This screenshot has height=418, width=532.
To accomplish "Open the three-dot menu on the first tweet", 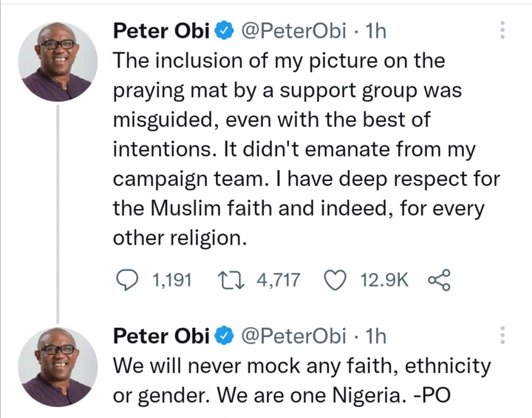I will tap(503, 30).
